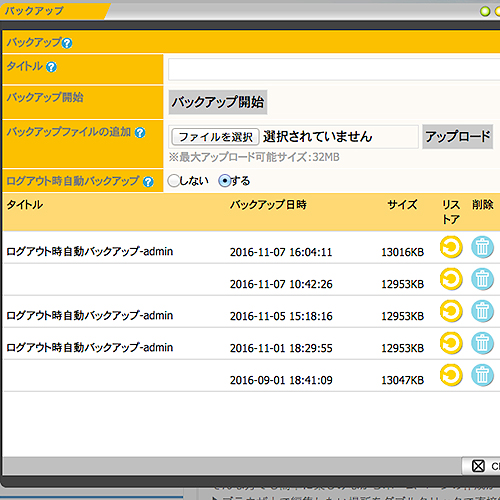Select しない for auto backup on logout
500x500 pixels.
pos(174,181)
